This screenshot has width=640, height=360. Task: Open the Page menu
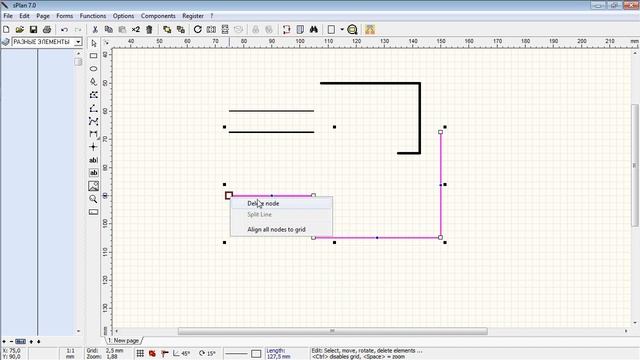point(43,16)
